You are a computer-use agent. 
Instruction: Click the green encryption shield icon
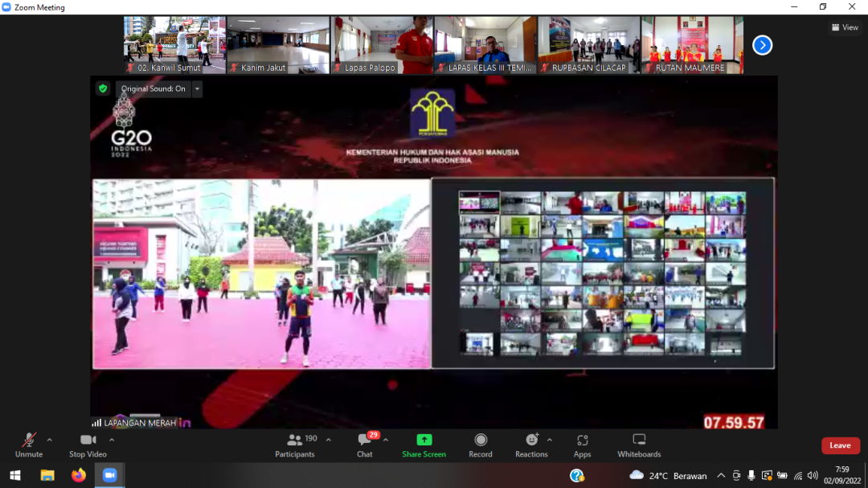(103, 88)
